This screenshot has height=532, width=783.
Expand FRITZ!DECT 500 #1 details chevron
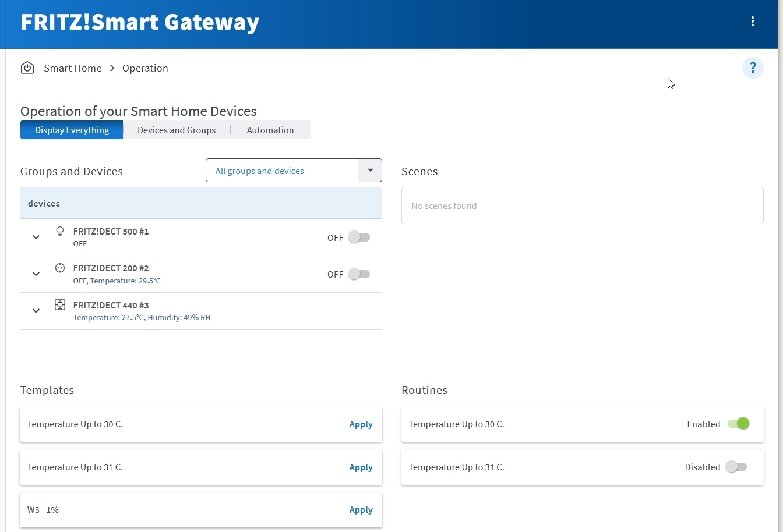[x=36, y=237]
